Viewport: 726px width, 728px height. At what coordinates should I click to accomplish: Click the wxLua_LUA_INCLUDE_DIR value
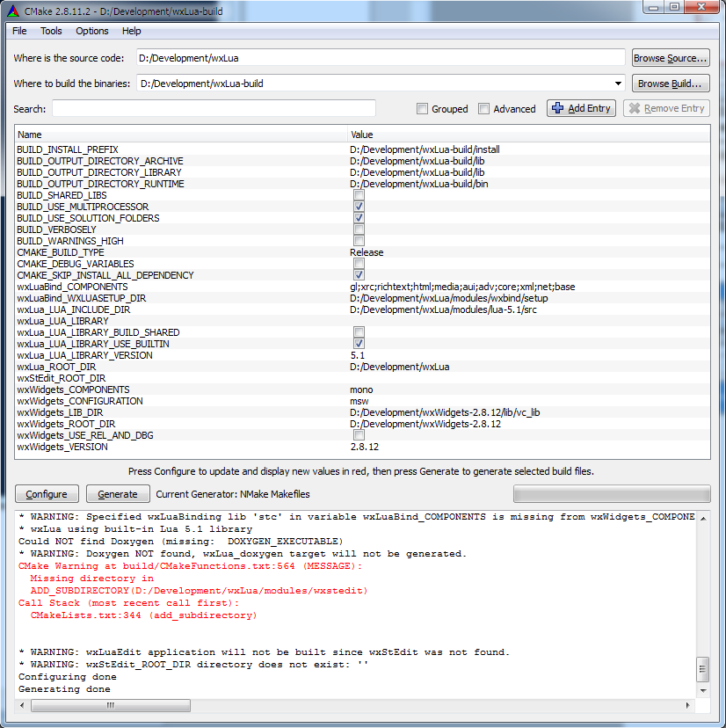click(443, 309)
